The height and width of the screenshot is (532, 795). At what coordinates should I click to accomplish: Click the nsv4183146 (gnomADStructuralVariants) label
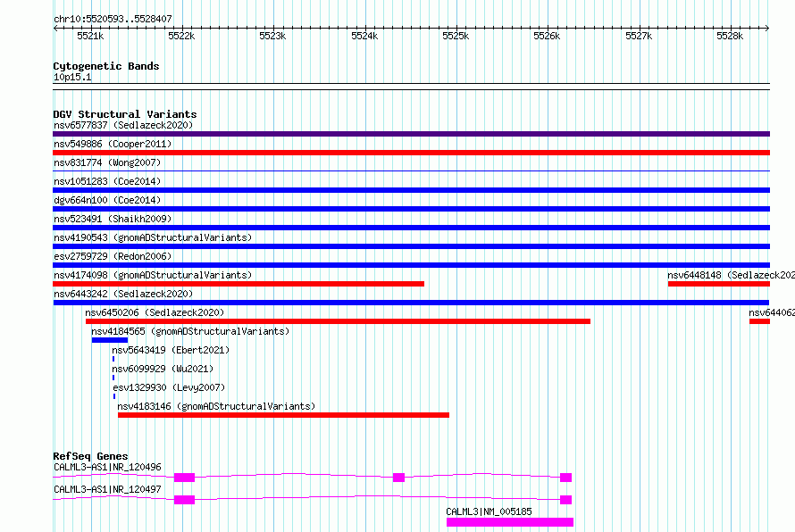[x=216, y=406]
